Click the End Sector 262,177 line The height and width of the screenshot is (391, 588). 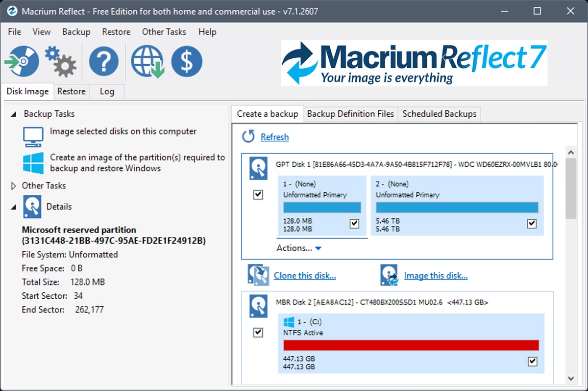pyautogui.click(x=63, y=310)
